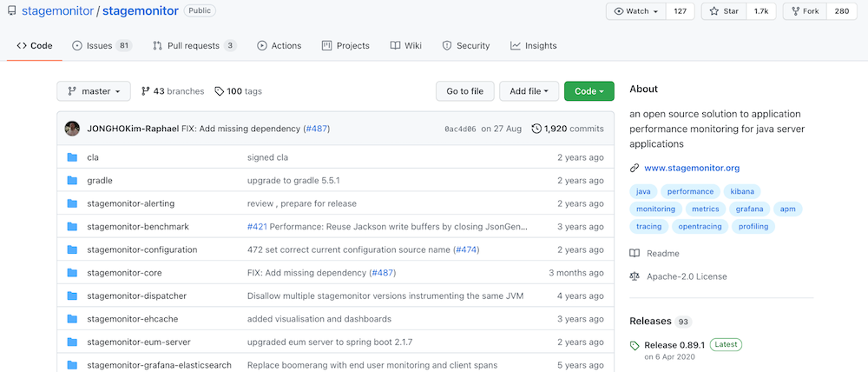Click the Release 0.89.1 tag icon
This screenshot has width=868, height=372.
coord(635,345)
